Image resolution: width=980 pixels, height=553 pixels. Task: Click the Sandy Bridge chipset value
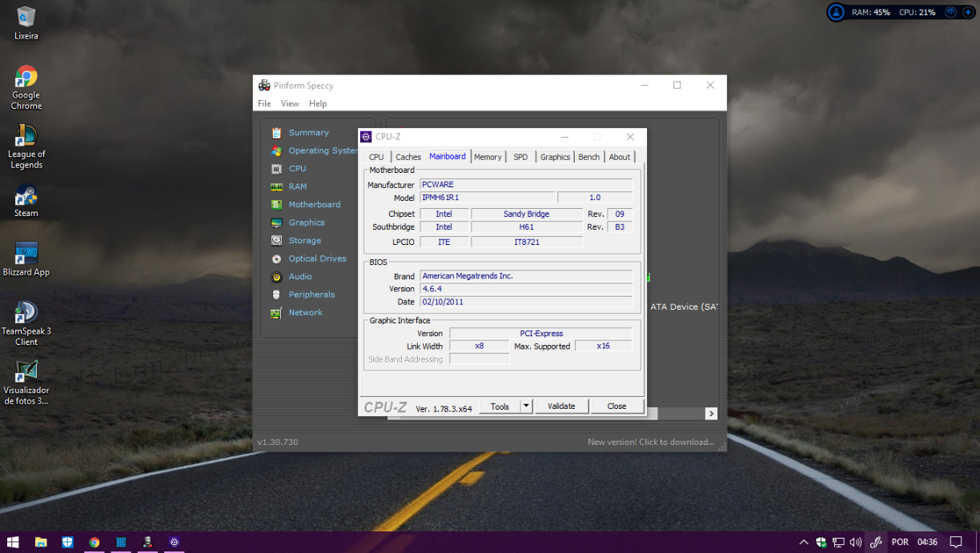[x=526, y=214]
